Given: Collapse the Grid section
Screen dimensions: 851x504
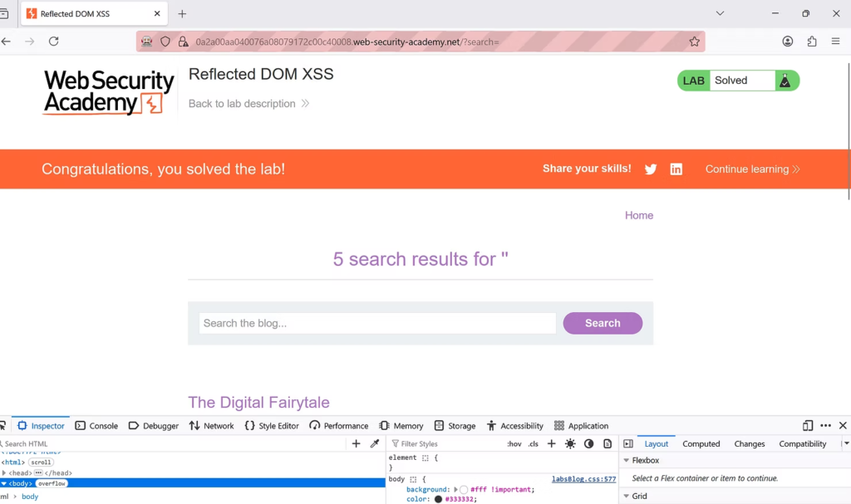Looking at the screenshot, I should pos(627,497).
